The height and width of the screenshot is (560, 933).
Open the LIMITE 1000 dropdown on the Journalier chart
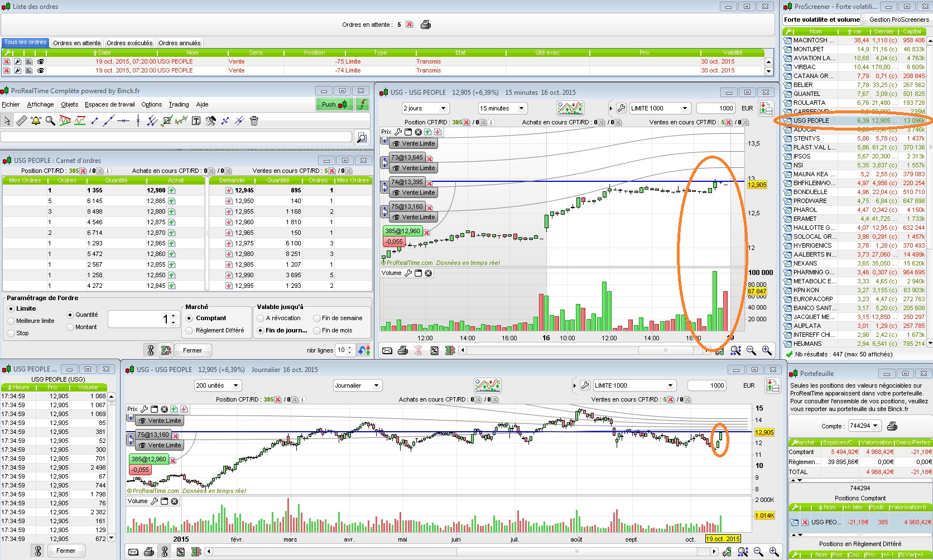click(x=635, y=385)
